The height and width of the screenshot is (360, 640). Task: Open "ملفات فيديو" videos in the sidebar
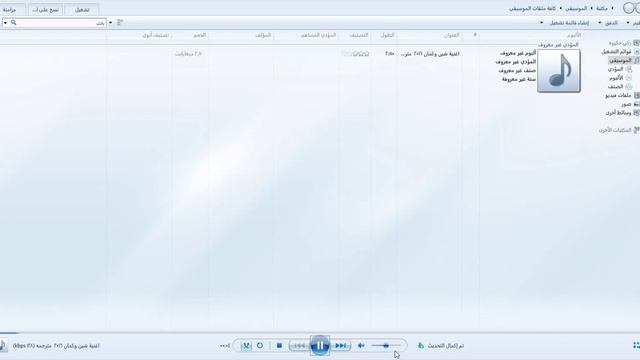click(x=618, y=96)
